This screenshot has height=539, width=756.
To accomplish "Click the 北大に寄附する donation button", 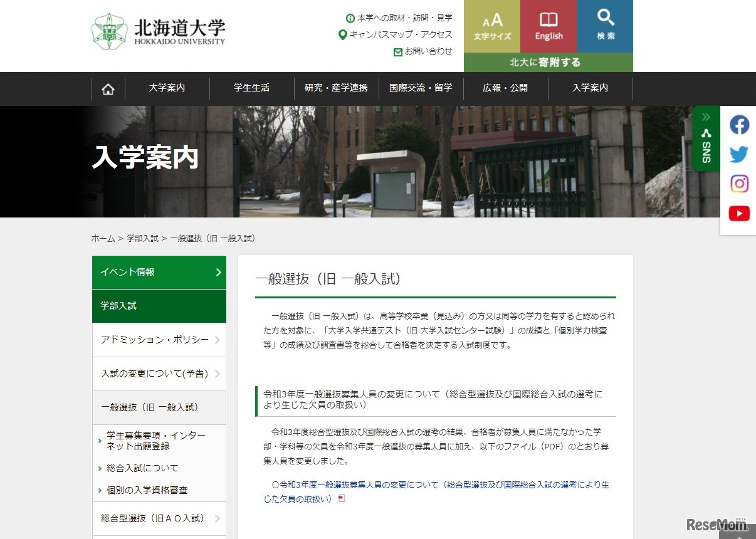I will click(x=548, y=62).
